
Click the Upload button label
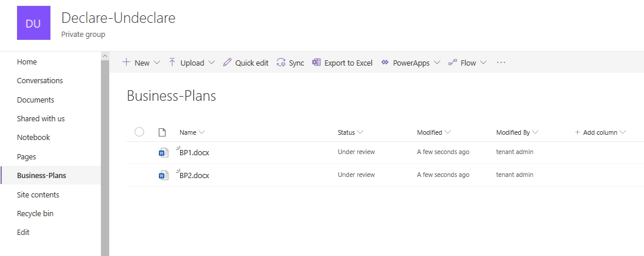(x=192, y=63)
